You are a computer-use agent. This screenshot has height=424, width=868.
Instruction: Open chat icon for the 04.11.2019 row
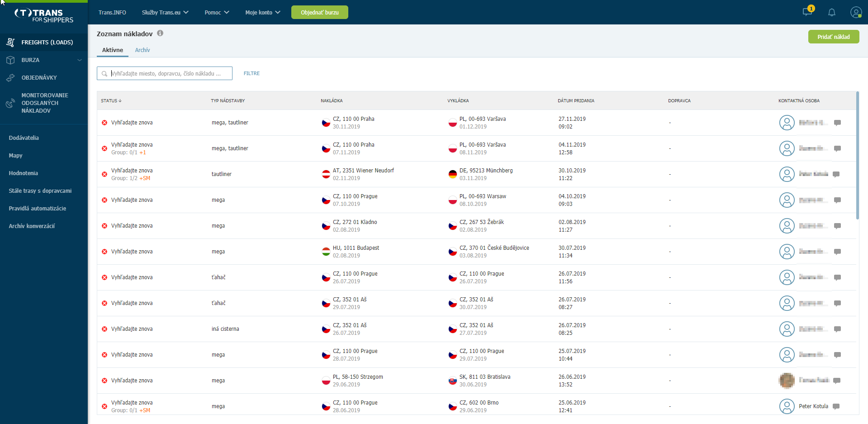click(x=837, y=148)
